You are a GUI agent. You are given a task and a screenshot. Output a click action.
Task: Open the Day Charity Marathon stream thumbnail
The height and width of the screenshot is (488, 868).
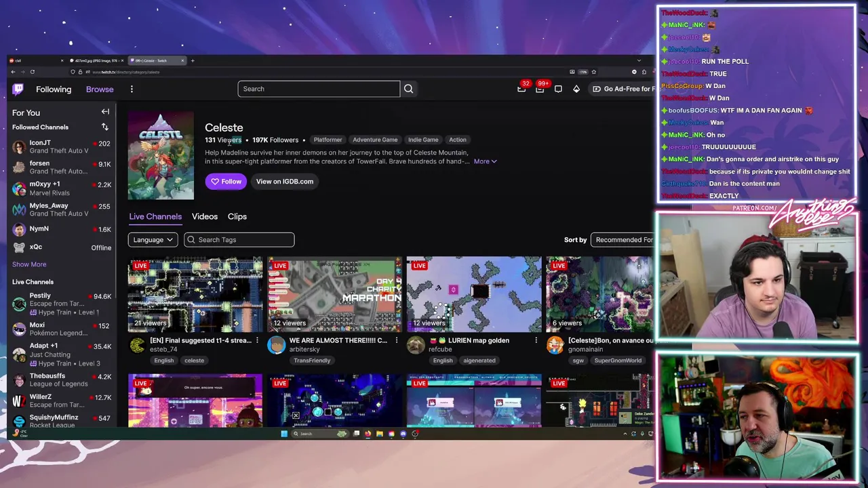click(x=334, y=294)
